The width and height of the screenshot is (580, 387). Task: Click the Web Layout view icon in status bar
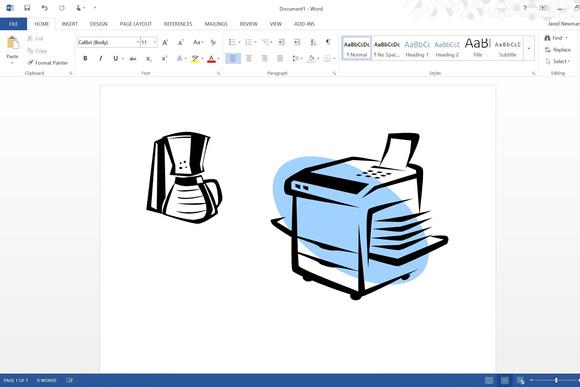point(520,380)
